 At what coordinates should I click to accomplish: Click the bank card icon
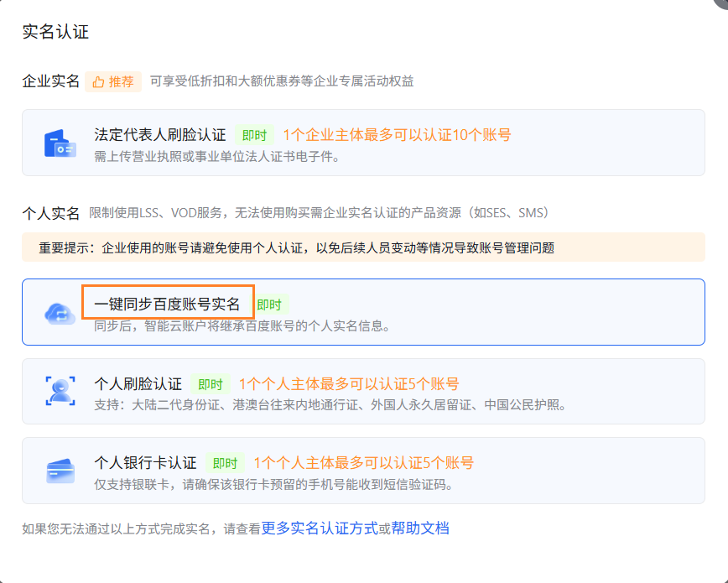(x=60, y=471)
